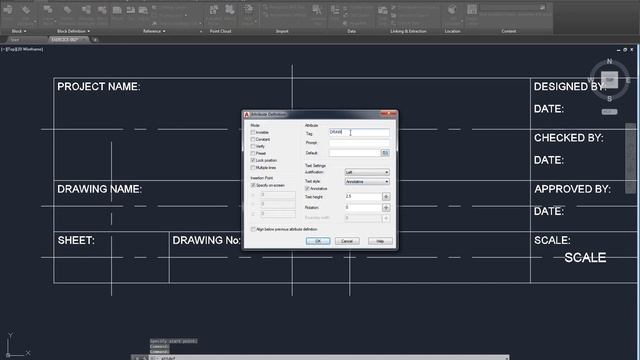This screenshot has height=360, width=640.
Task: Click into the Tag input field
Action: pyautogui.click(x=359, y=132)
